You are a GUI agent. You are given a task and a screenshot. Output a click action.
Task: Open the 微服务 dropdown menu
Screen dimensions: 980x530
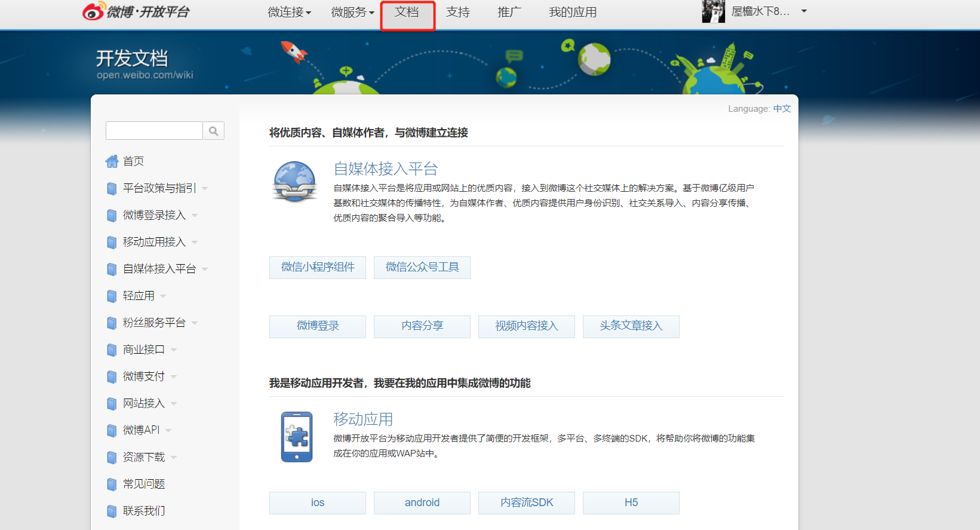point(353,12)
